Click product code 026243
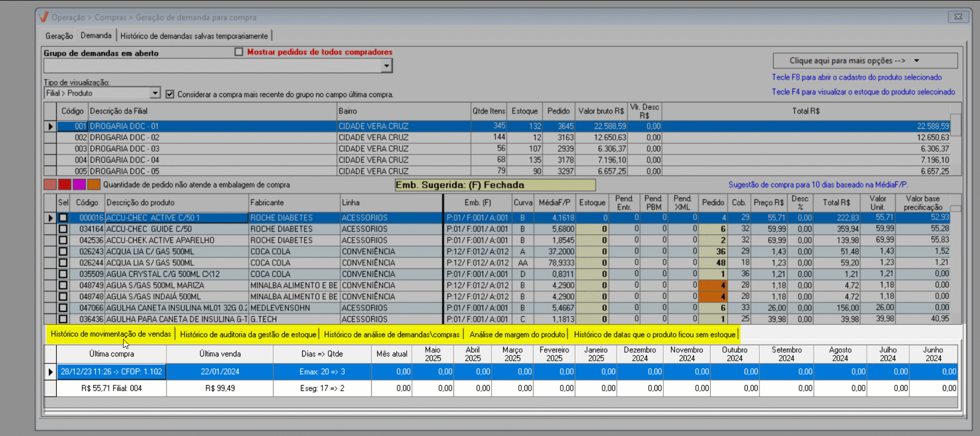The width and height of the screenshot is (980, 436). (92, 251)
